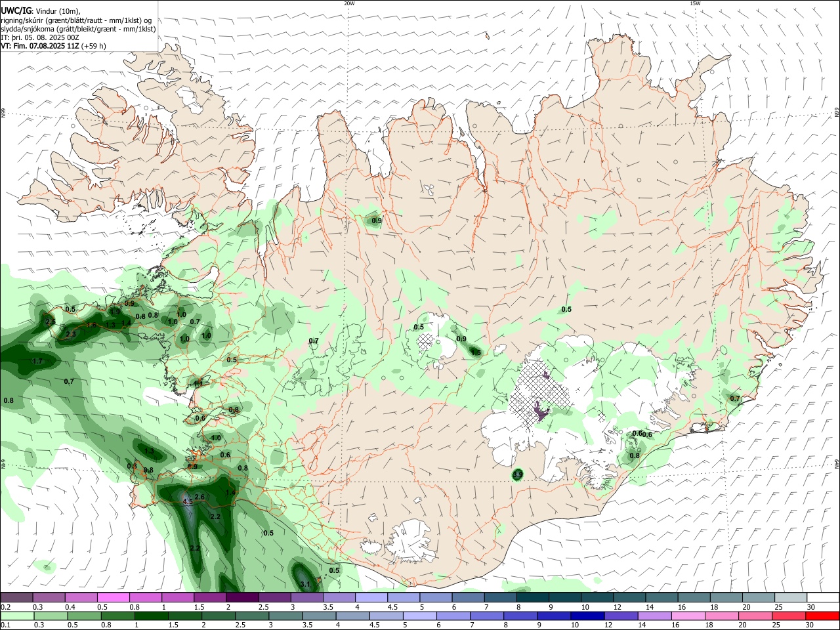This screenshot has height=630, width=840.
Task: Select the snow scale 25 light grey swatch
Action: (x=791, y=598)
